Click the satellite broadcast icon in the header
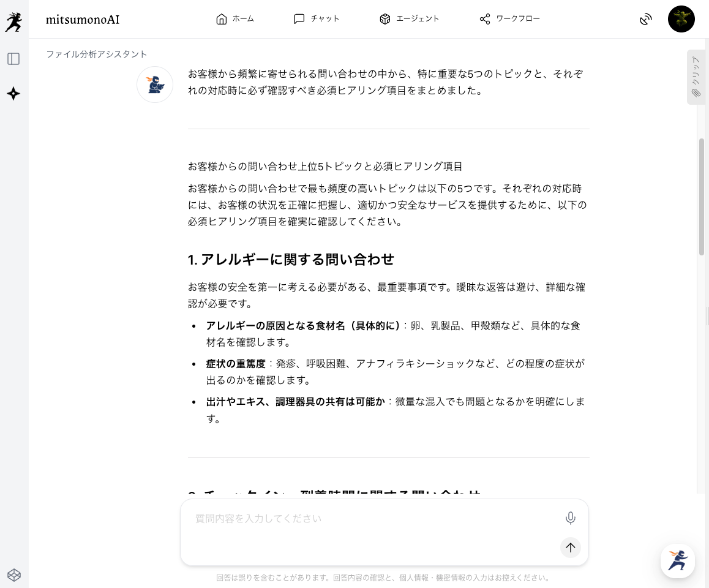Image resolution: width=709 pixels, height=588 pixels. (645, 20)
